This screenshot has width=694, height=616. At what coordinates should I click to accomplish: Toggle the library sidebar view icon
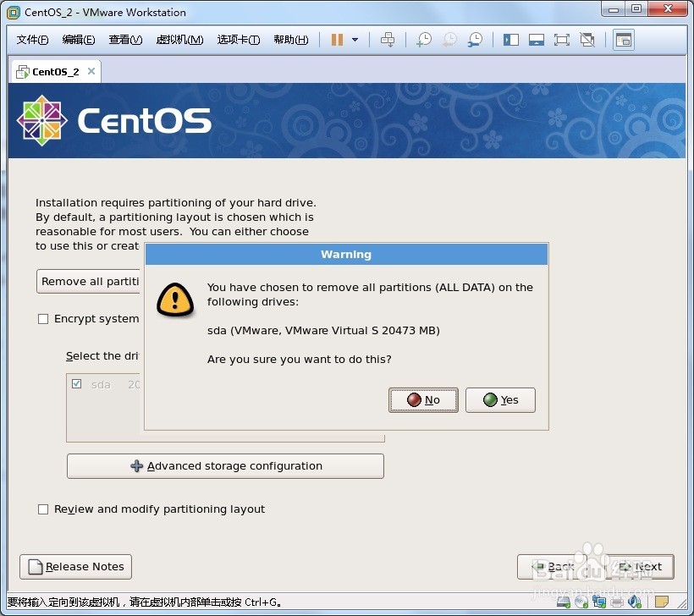pos(510,40)
